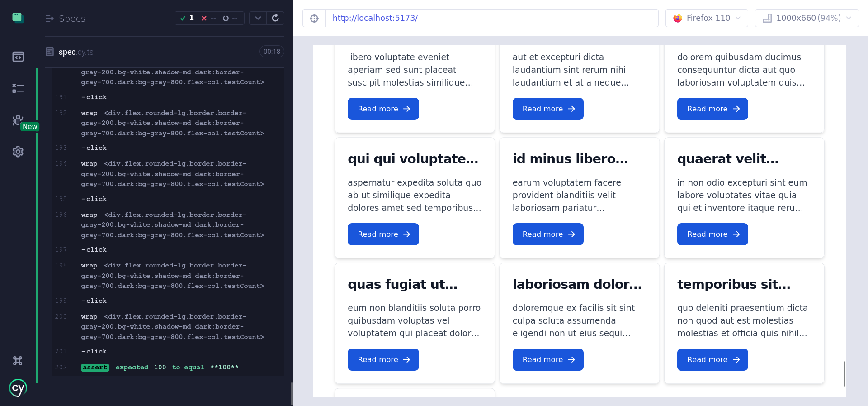Screen dimensions: 868x406
Task: Click Read more on qui qui voluptate card
Action: 383,234
